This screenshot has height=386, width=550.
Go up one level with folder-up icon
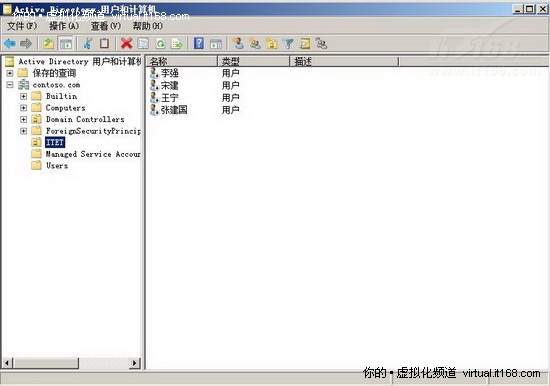coord(48,44)
